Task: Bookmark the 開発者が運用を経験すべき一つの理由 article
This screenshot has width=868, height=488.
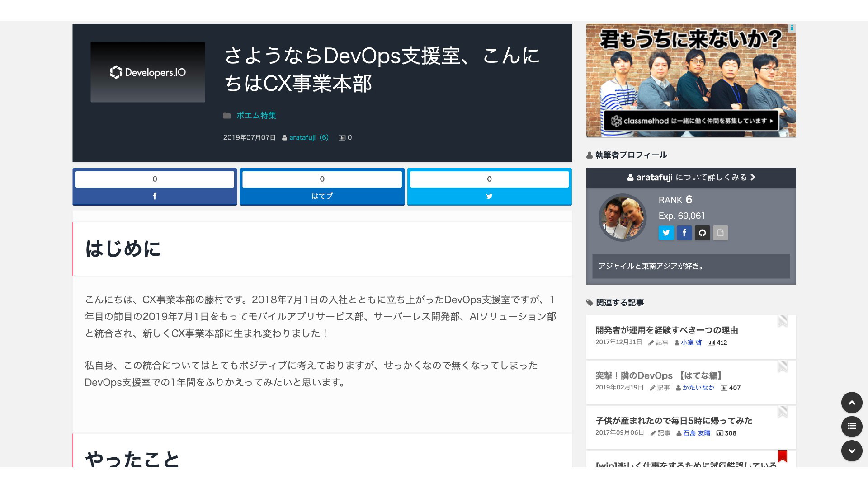Action: pos(783,321)
